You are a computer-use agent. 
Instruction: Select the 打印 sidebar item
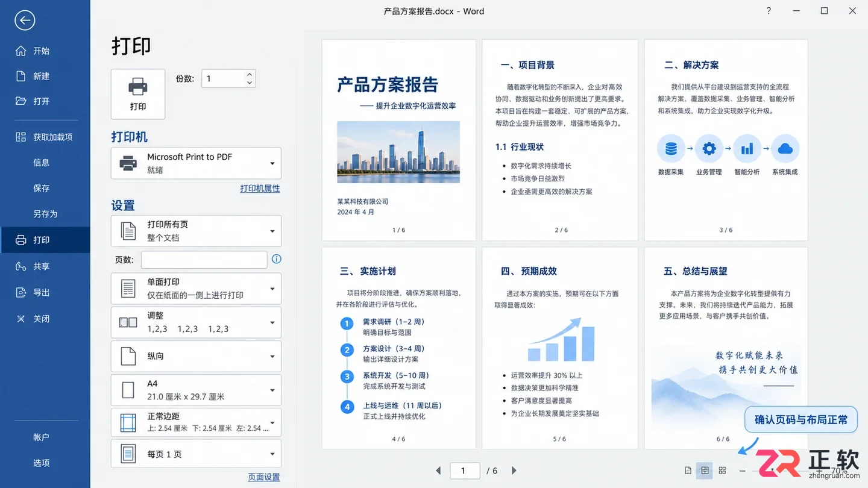click(45, 240)
